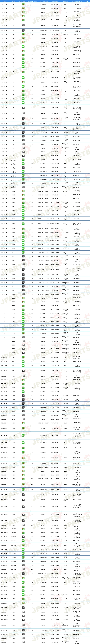The image size is (90, 644).
Task: Click the 'Oznaczenie silnika' column header
Action: coord(77,1)
